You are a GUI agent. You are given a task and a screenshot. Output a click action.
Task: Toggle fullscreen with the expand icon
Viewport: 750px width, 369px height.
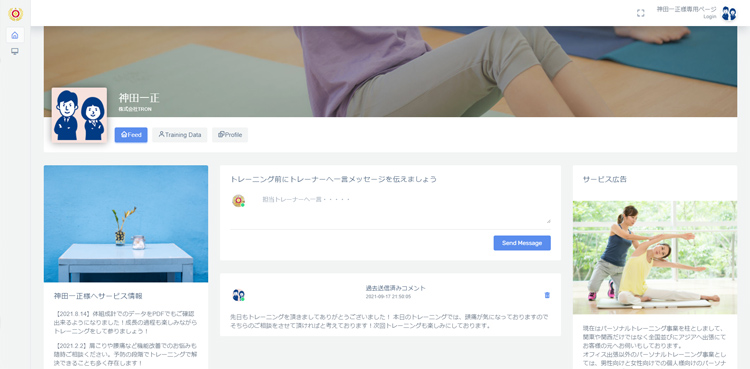pos(640,13)
